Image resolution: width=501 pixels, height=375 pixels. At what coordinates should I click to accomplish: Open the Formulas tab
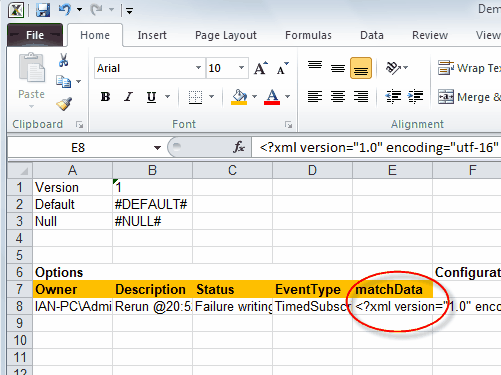click(308, 35)
